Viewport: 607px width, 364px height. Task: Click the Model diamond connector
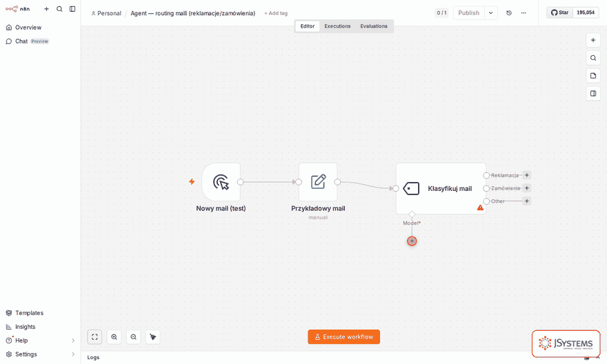pyautogui.click(x=412, y=214)
